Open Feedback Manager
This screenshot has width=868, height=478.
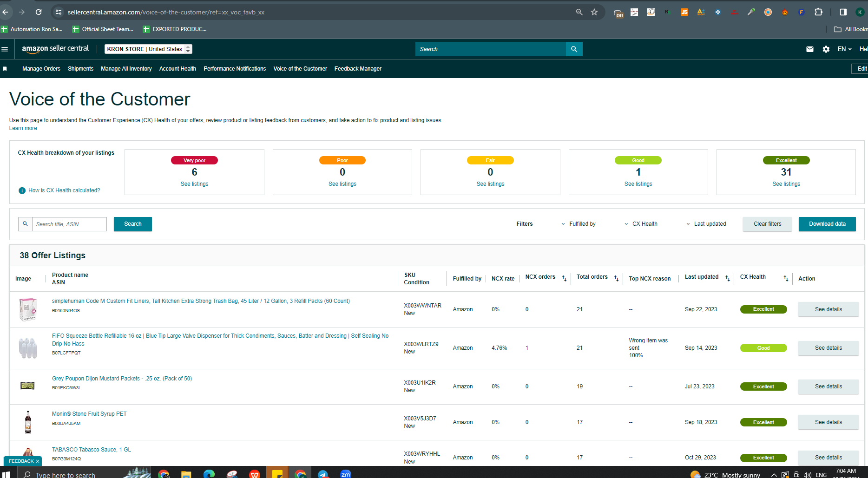click(358, 69)
